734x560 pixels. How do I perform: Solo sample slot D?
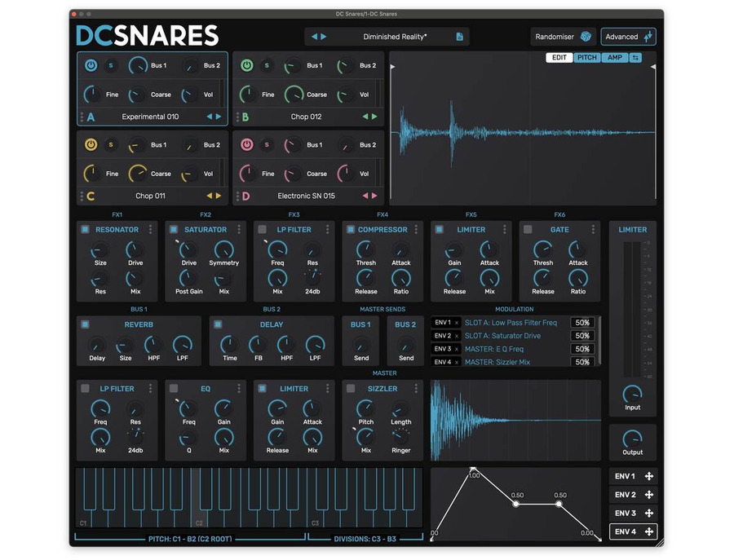coord(267,145)
